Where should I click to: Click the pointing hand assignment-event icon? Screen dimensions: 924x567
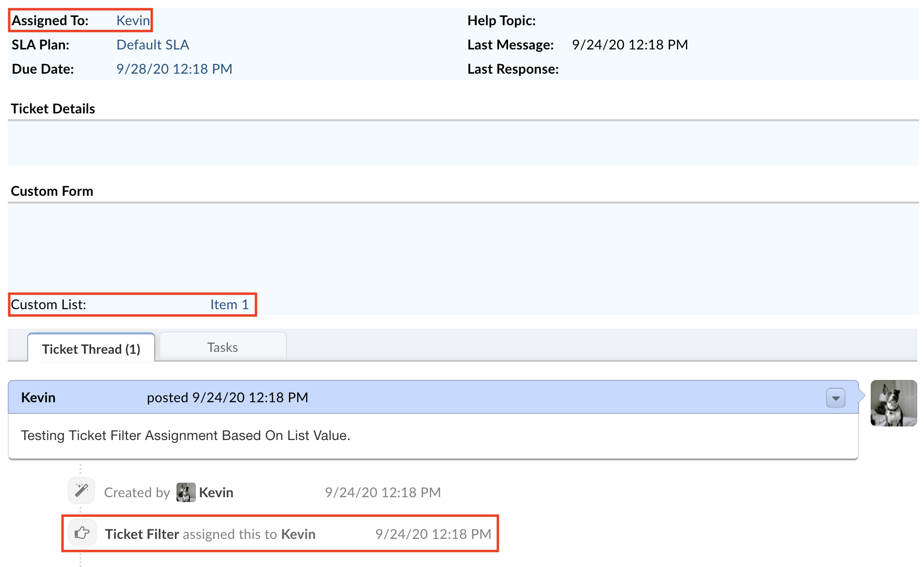(x=82, y=534)
